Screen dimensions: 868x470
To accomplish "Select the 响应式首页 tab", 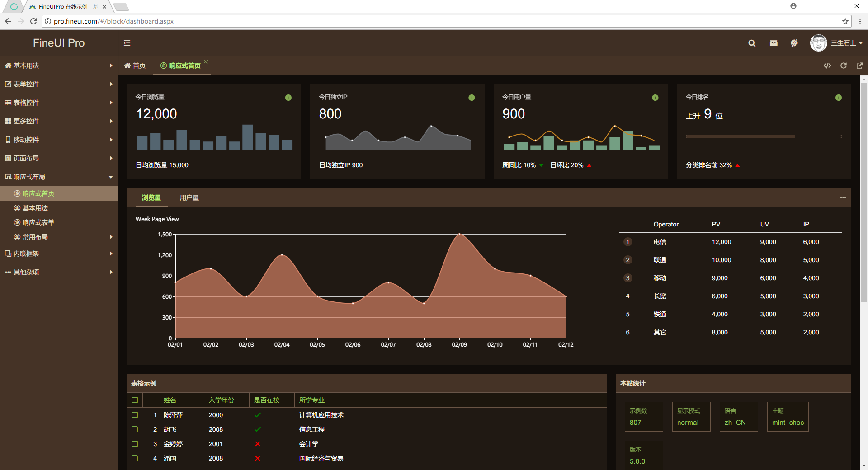I will 181,66.
